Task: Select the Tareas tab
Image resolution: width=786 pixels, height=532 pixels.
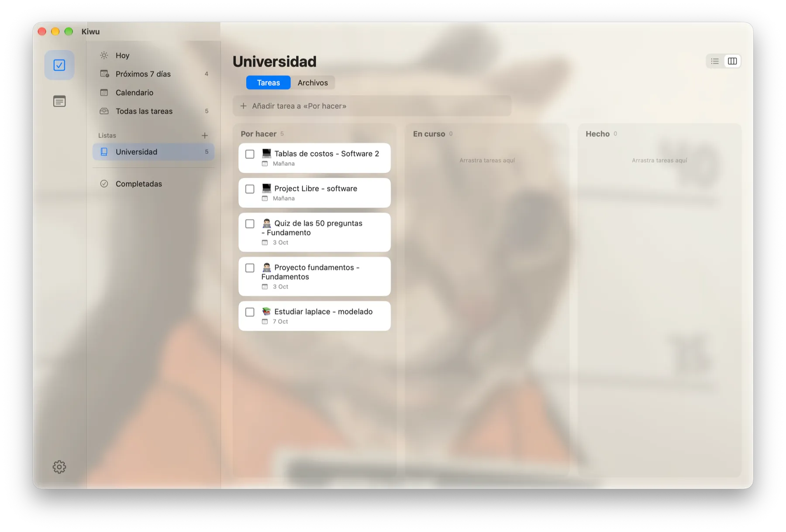Action: click(x=268, y=82)
